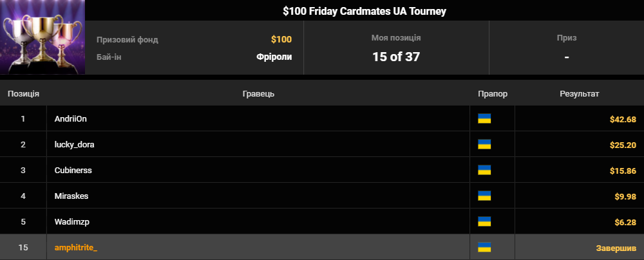This screenshot has height=260, width=644.
Task: Click the '15 of 37' position indicator
Action: coord(396,57)
